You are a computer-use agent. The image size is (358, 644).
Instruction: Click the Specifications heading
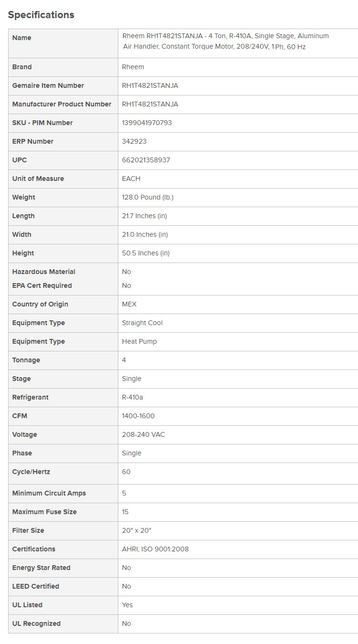click(x=41, y=15)
